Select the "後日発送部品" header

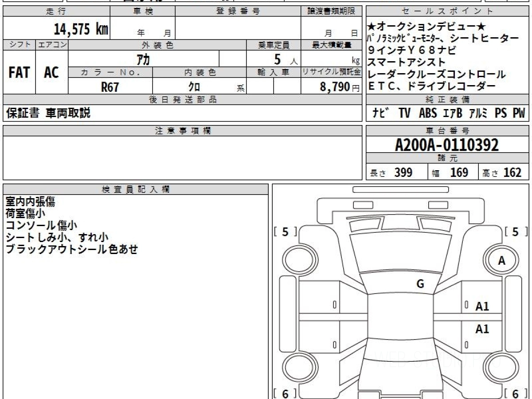click(x=183, y=100)
